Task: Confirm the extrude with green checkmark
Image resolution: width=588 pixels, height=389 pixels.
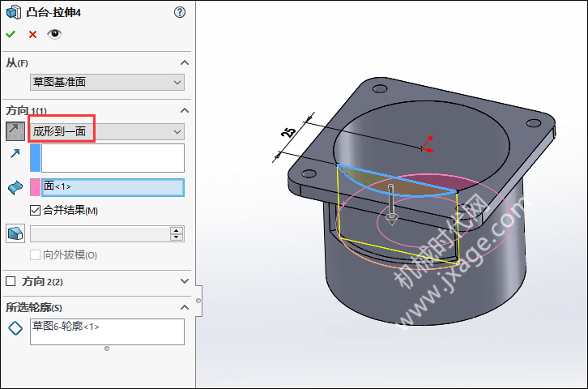Action: pyautogui.click(x=11, y=35)
